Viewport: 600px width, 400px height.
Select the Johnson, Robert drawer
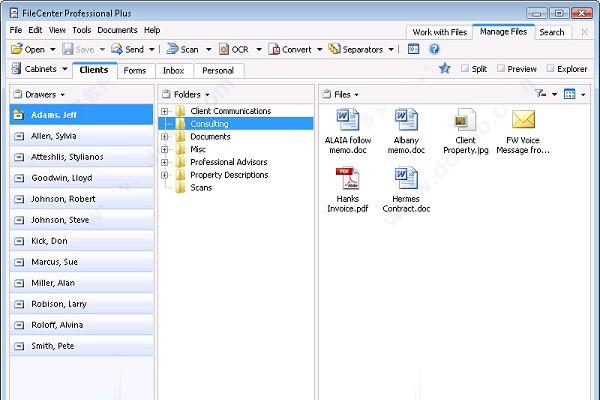coord(82,199)
